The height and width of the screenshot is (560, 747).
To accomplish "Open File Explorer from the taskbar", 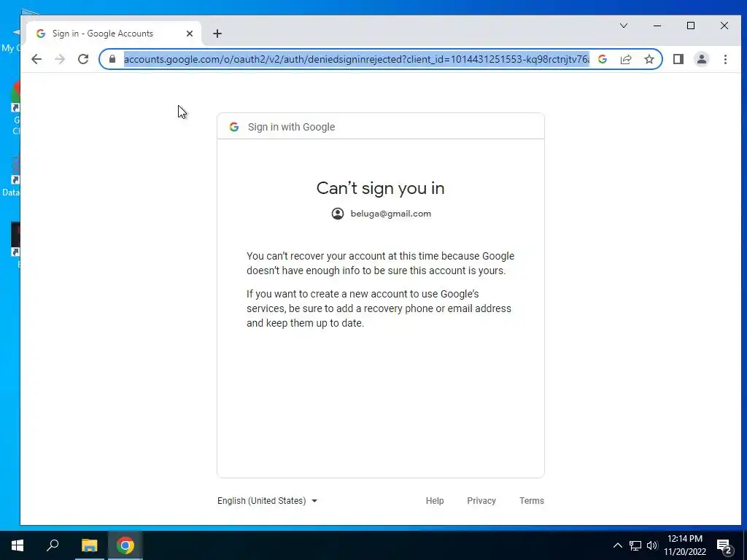I will coord(89,545).
